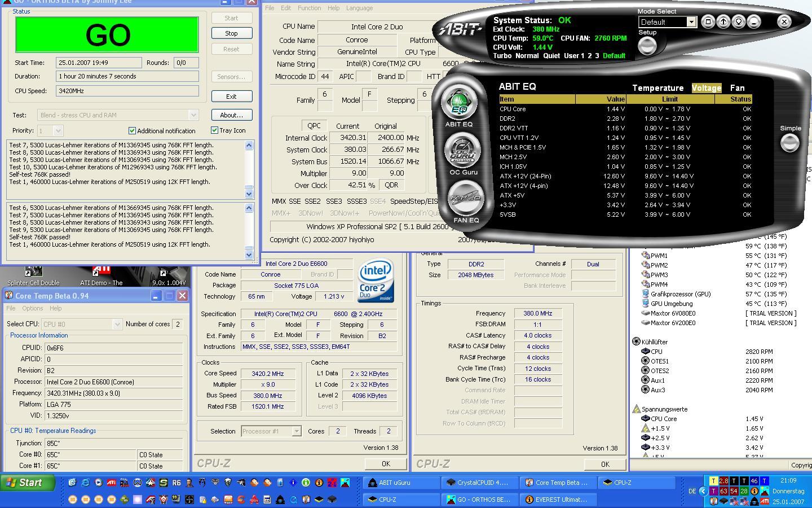The width and height of the screenshot is (812, 508).
Task: Select Turbo mode in ABIT uGuru
Action: (x=502, y=56)
